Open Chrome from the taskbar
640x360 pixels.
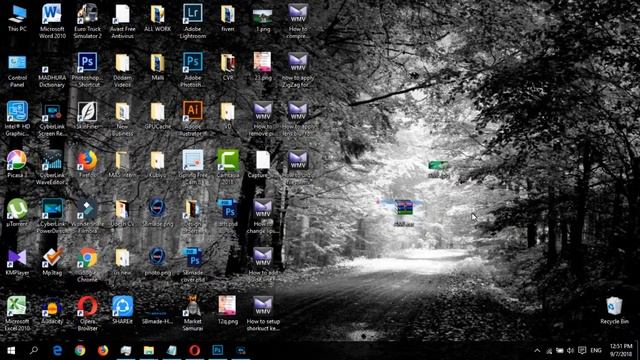[80, 350]
